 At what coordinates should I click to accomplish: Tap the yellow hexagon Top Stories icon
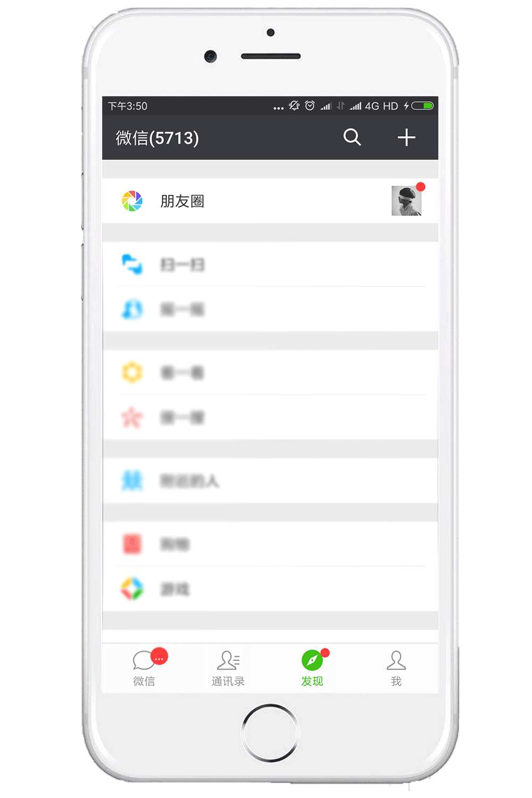(x=132, y=372)
